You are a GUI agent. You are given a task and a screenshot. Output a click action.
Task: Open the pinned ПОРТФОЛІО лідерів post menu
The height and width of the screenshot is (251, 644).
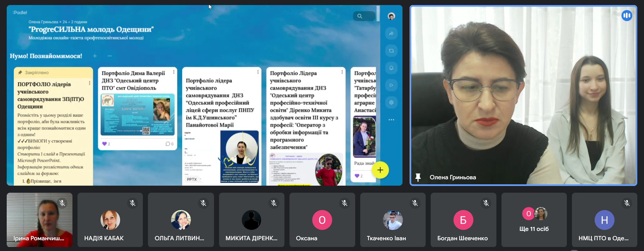coord(90,83)
